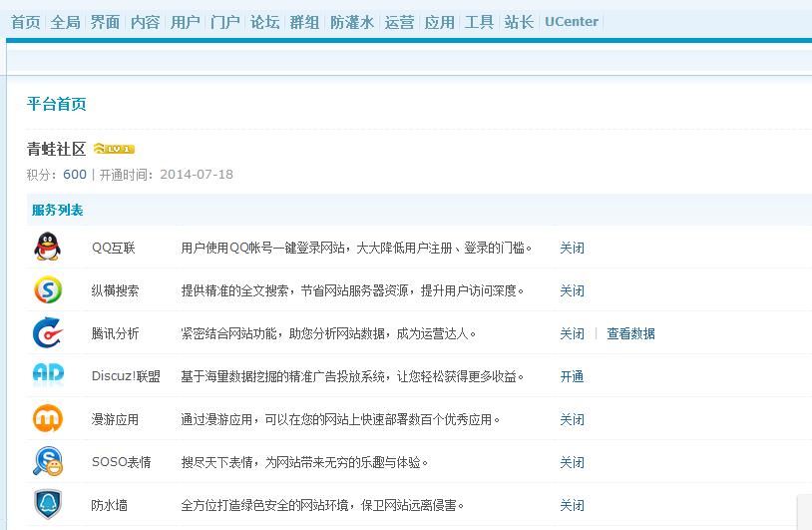Click the description starting with 通过漫游应用
Viewport: 812px width, 530px height.
point(340,419)
